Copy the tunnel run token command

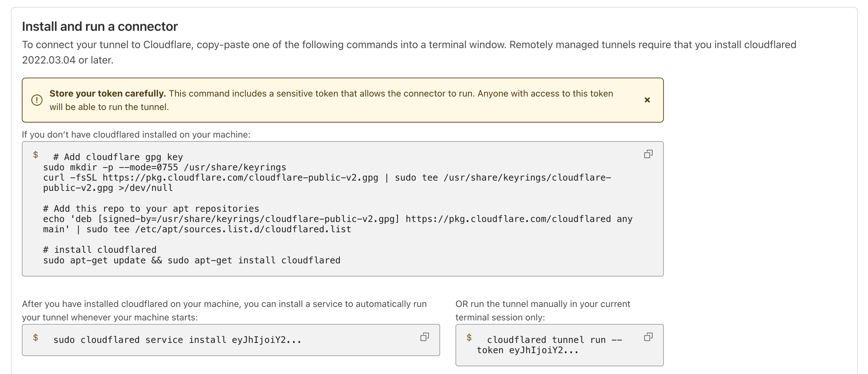648,337
